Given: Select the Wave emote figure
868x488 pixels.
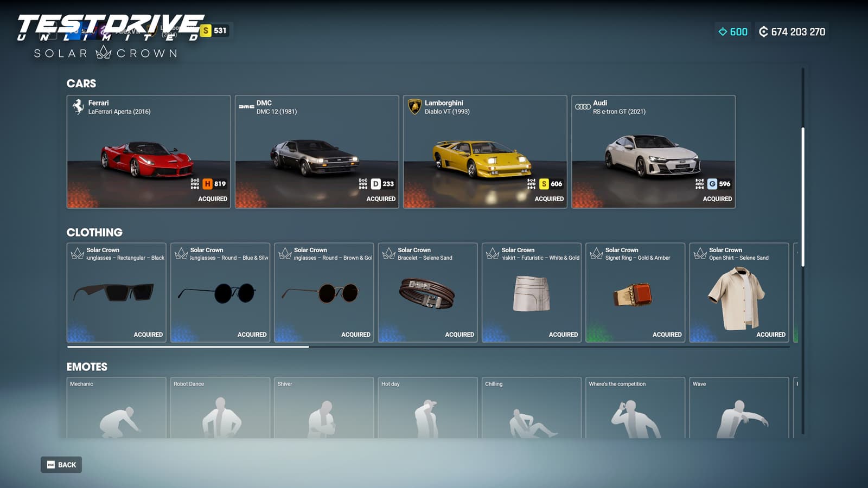Looking at the screenshot, I should pyautogui.click(x=742, y=419).
